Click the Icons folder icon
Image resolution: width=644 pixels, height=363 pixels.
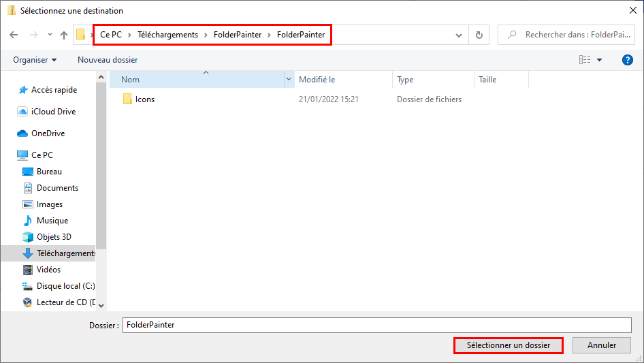[127, 99]
